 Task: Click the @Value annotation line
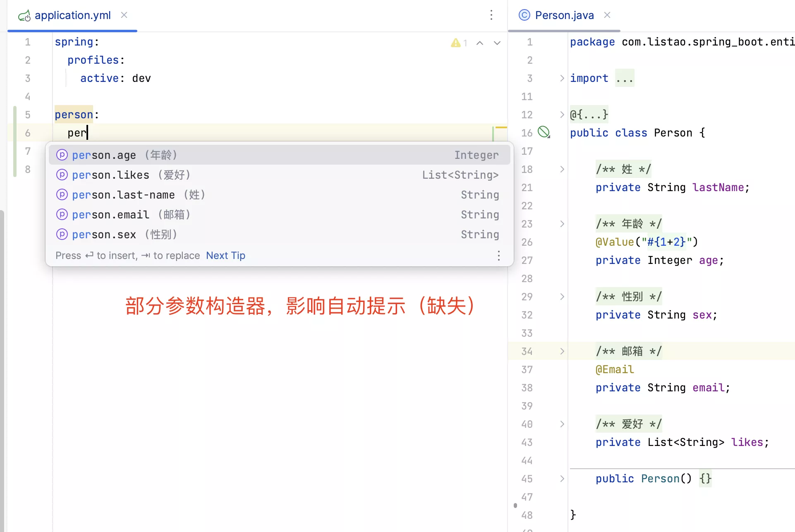tap(647, 242)
